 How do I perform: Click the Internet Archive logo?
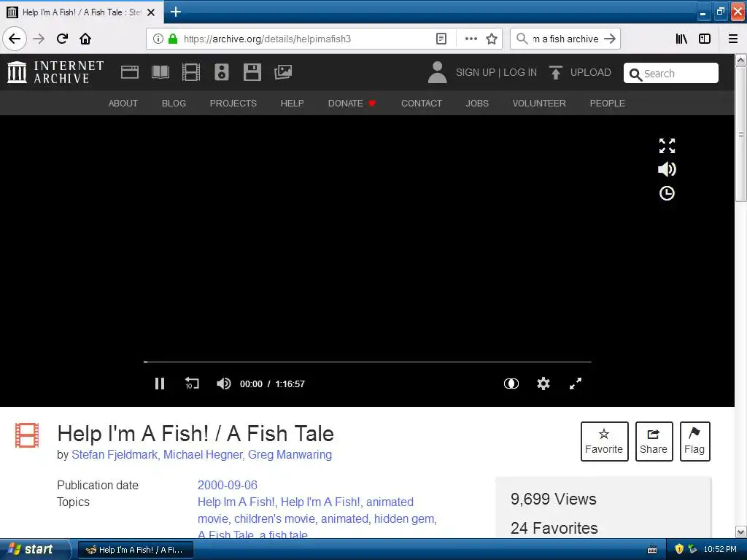click(55, 72)
